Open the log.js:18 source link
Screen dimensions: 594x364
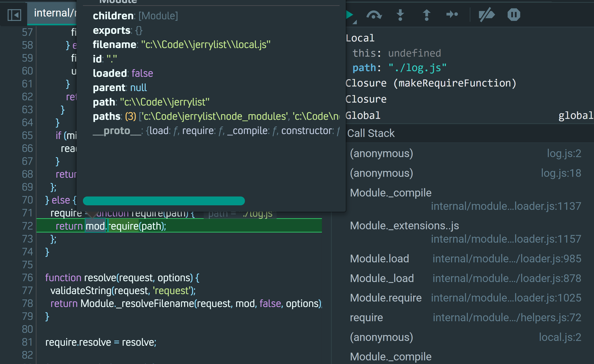(x=561, y=173)
